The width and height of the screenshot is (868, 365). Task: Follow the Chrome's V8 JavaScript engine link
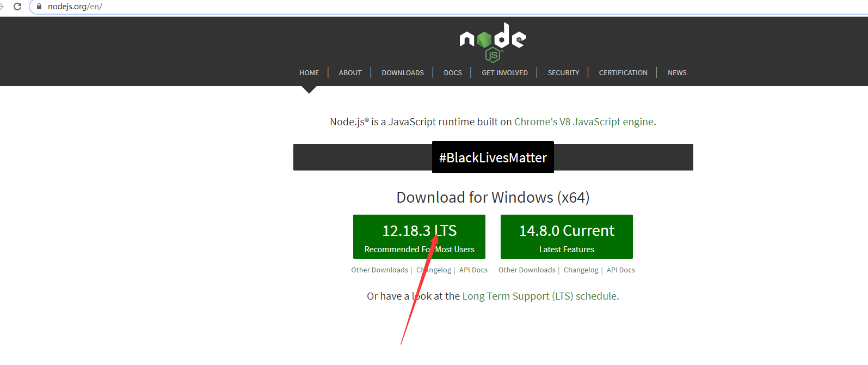pos(584,122)
